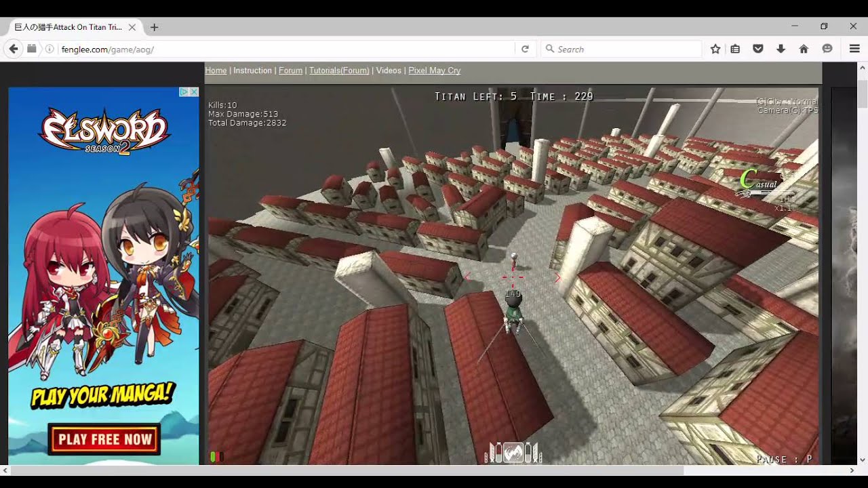This screenshot has width=868, height=488.
Task: Click the red crosshair reticle
Action: (x=513, y=277)
